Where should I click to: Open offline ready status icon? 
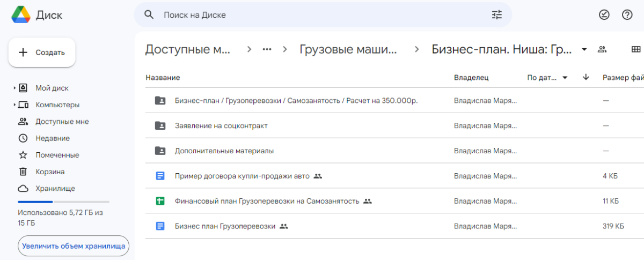coord(604,15)
